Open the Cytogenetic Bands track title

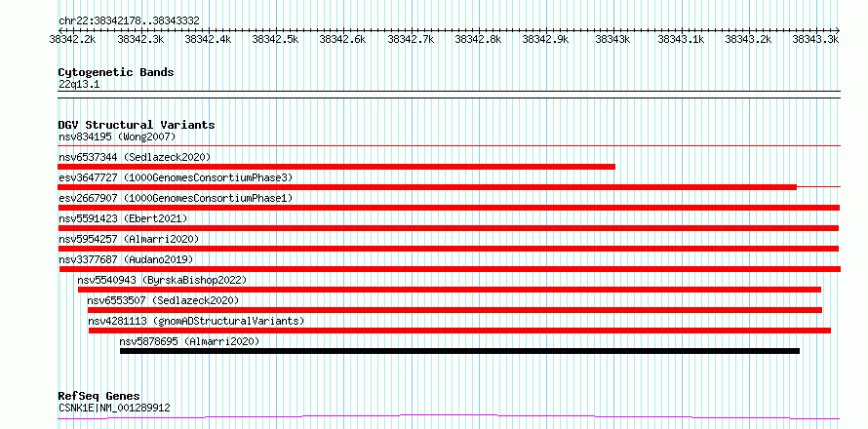click(116, 72)
